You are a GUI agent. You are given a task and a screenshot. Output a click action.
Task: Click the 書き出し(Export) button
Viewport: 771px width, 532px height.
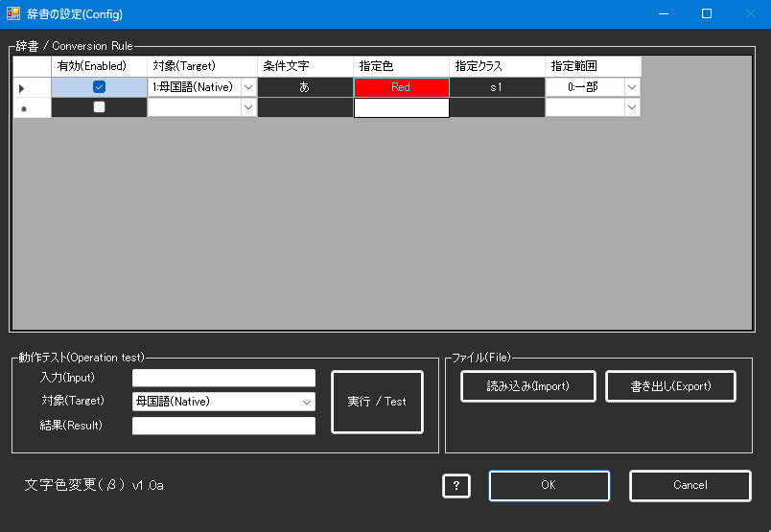pos(670,386)
